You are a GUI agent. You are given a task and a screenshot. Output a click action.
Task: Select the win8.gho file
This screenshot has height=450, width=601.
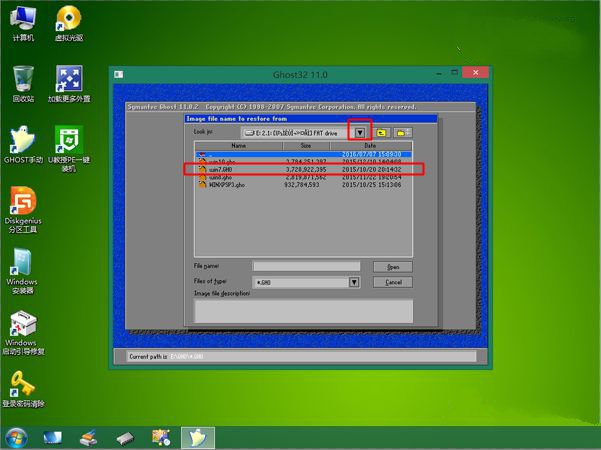click(304, 177)
